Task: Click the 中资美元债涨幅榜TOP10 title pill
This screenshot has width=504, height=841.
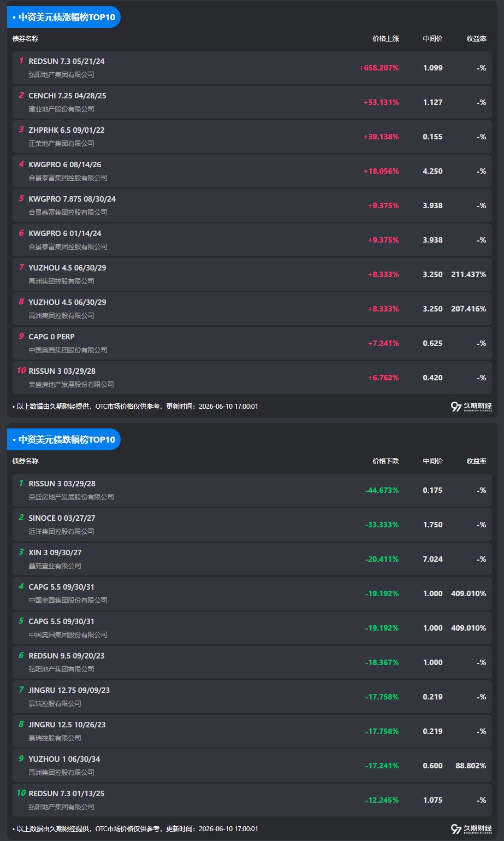Action: click(63, 17)
